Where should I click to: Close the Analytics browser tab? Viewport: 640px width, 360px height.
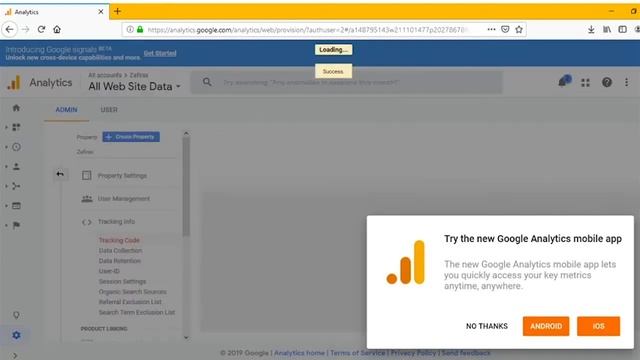coord(101,12)
